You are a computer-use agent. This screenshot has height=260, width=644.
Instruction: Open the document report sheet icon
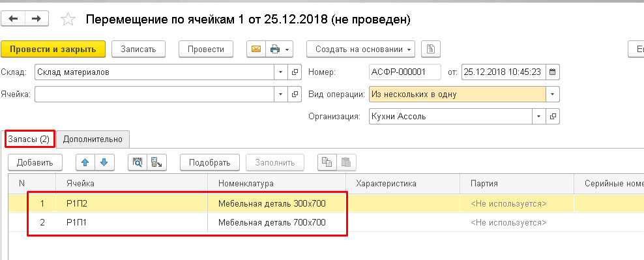[x=431, y=50]
